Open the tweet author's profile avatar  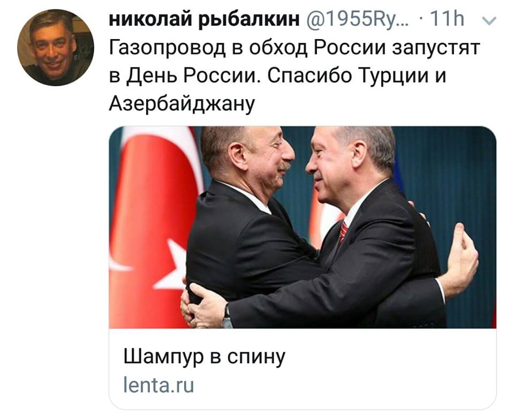56,48
